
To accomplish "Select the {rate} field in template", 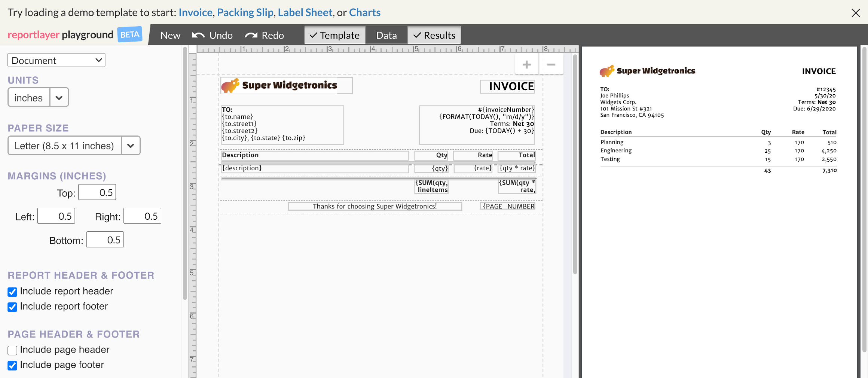I will click(473, 168).
